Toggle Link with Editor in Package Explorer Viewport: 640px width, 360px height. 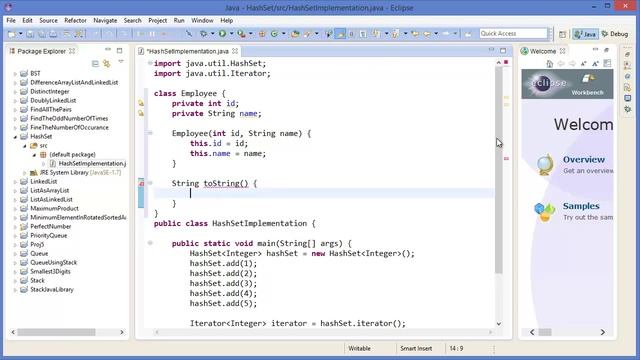pyautogui.click(x=107, y=64)
